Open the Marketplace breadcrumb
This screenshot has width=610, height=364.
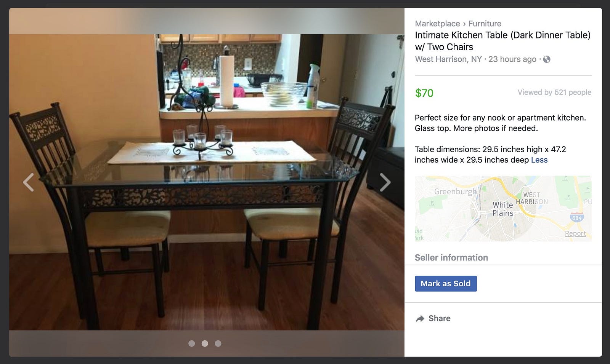point(437,24)
